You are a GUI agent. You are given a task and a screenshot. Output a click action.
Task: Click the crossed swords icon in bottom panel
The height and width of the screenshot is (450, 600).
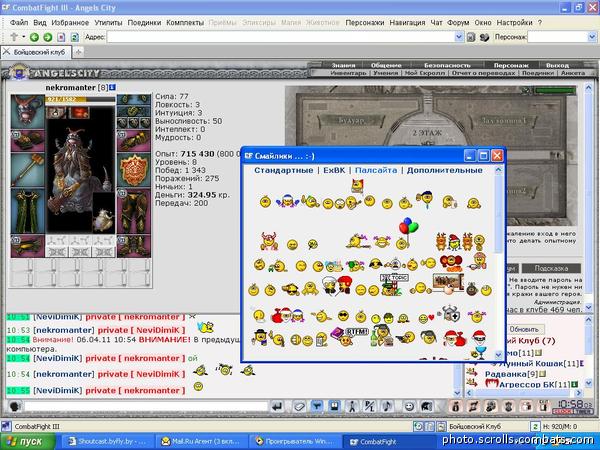click(x=473, y=406)
